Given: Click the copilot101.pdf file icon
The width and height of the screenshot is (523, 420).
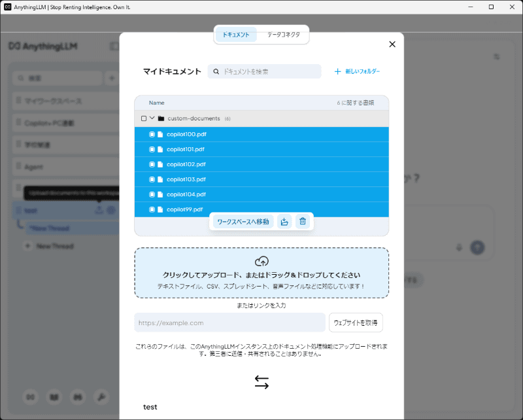Looking at the screenshot, I should 160,149.
